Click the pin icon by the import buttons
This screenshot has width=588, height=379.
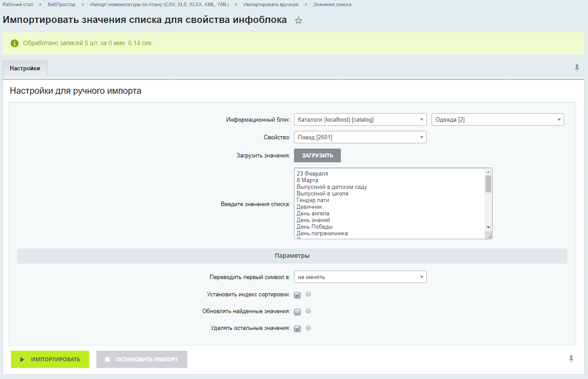pyautogui.click(x=571, y=359)
